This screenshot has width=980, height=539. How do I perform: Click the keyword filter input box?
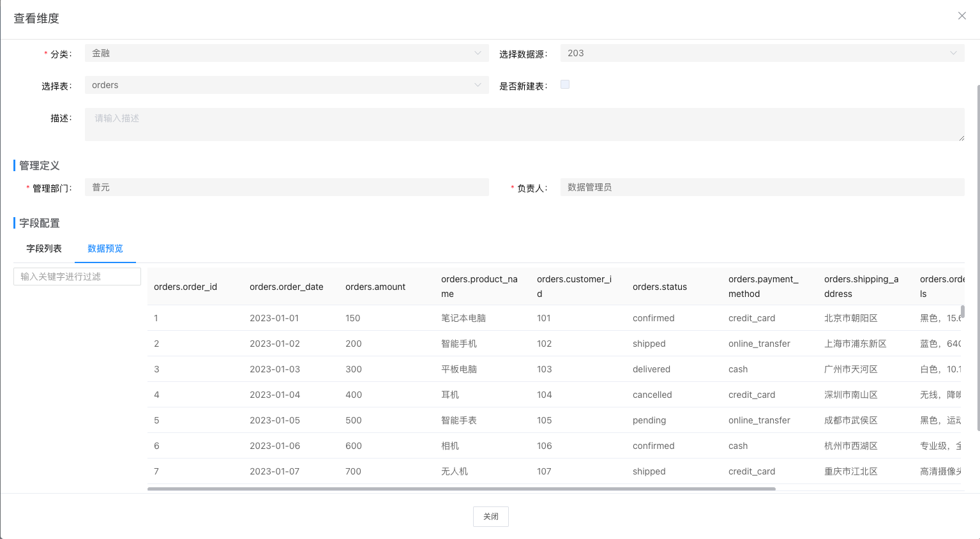click(x=77, y=276)
